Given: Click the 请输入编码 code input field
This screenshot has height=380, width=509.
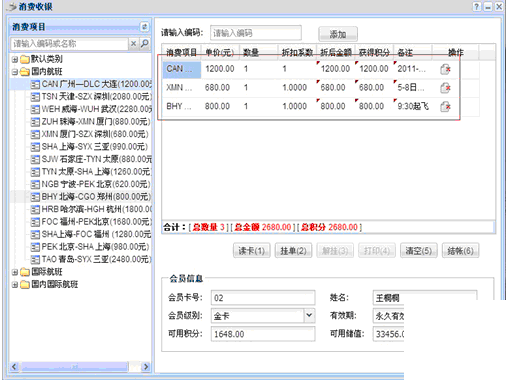Looking at the screenshot, I should [256, 33].
